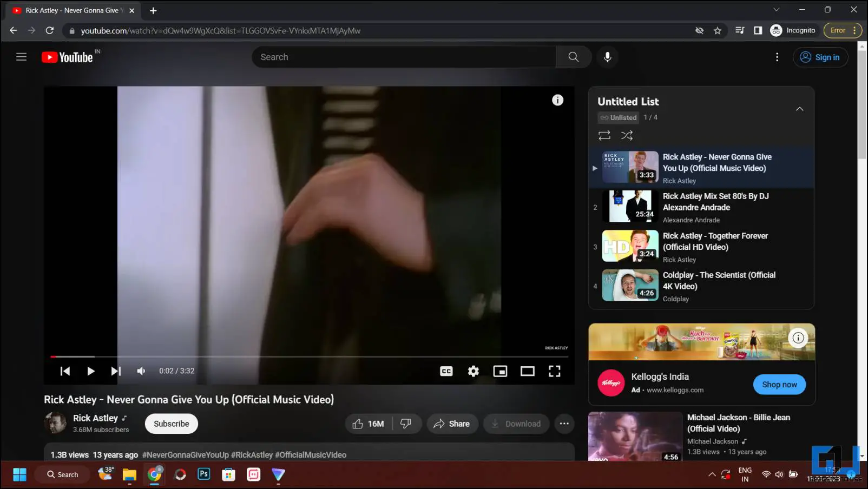Open Photoshop from the taskbar

pos(204,474)
